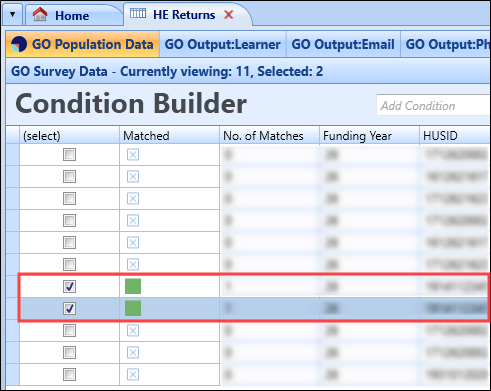Tick the checkbox in the fifth grid row

(x=69, y=243)
